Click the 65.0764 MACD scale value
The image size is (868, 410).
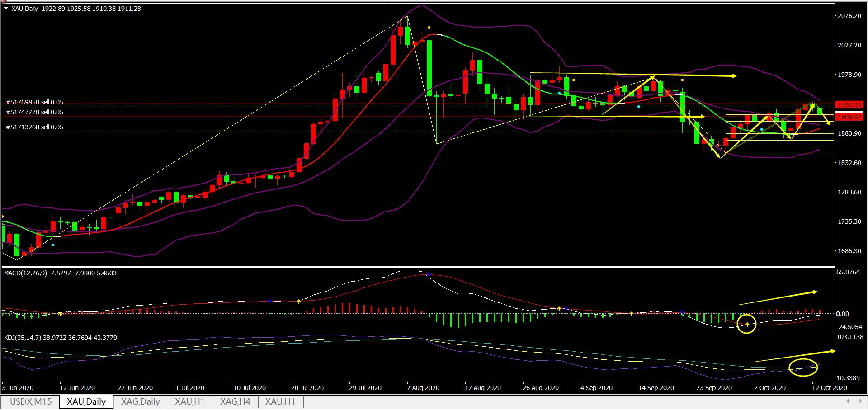point(849,272)
